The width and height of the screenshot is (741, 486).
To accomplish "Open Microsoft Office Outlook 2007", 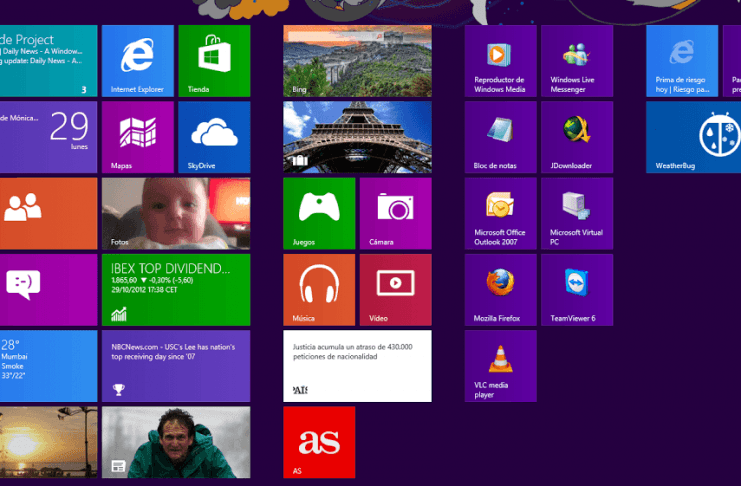I will click(x=500, y=213).
